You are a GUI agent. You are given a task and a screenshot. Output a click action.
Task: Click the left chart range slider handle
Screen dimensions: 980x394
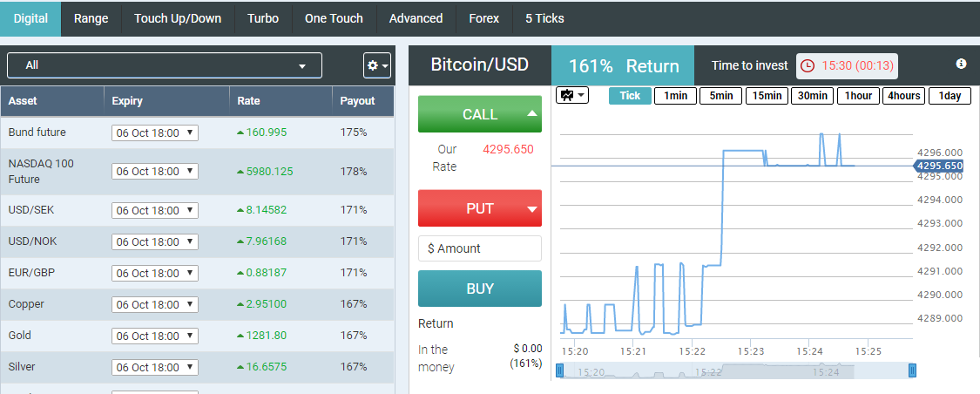point(559,370)
